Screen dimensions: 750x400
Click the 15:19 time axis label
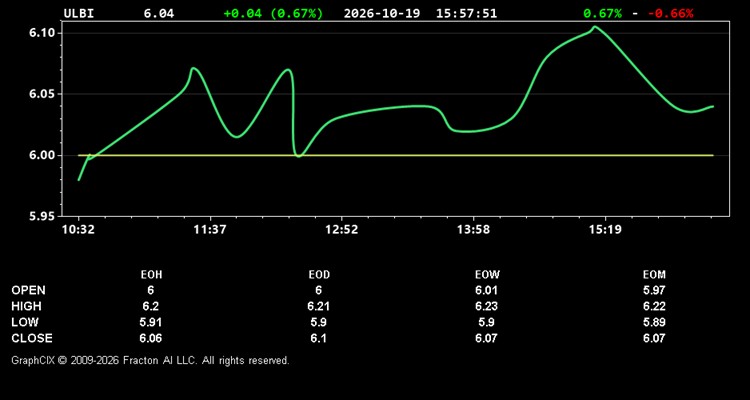tap(605, 230)
